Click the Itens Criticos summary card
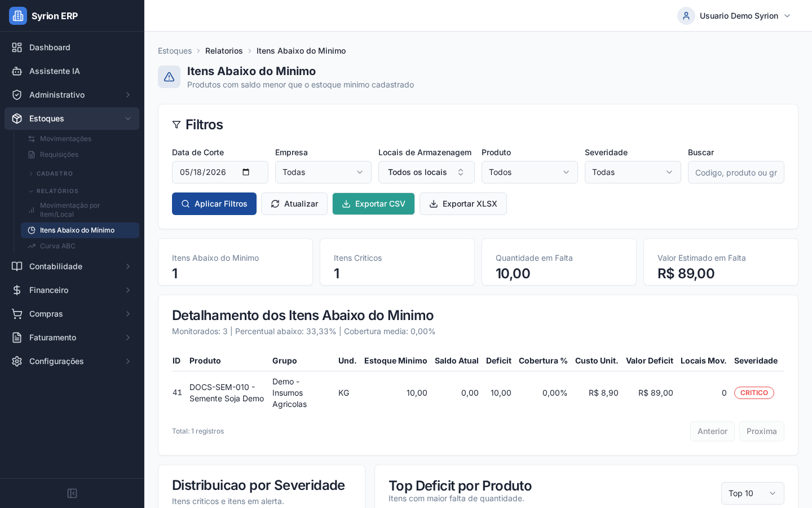812x508 pixels. [397, 262]
